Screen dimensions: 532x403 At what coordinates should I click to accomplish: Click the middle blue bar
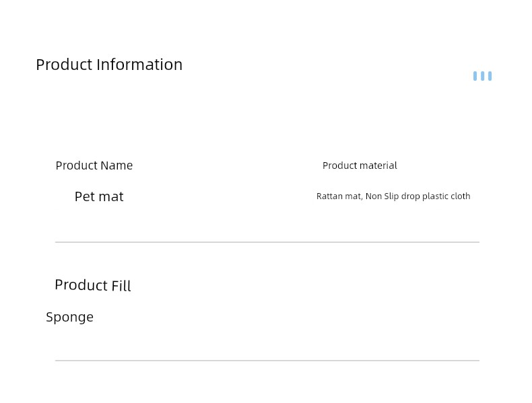point(482,76)
